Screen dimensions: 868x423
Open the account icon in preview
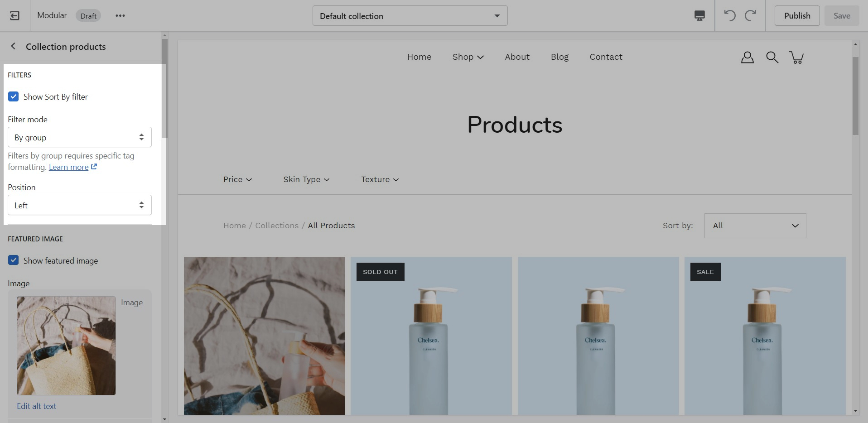coord(747,58)
